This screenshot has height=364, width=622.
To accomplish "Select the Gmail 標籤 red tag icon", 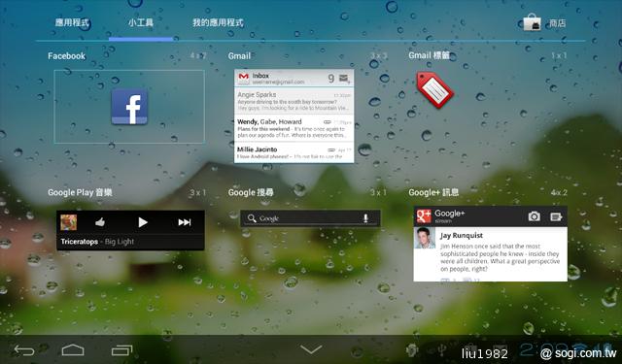I will click(434, 90).
